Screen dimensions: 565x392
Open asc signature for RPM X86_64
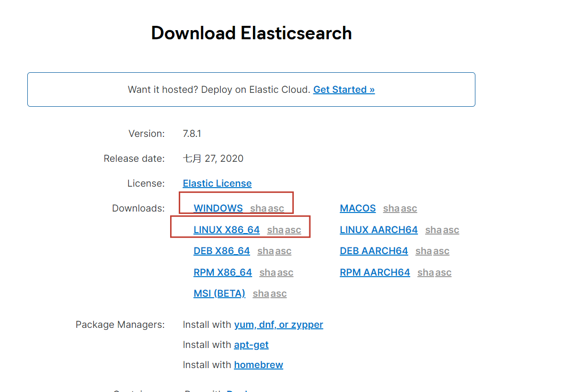285,272
